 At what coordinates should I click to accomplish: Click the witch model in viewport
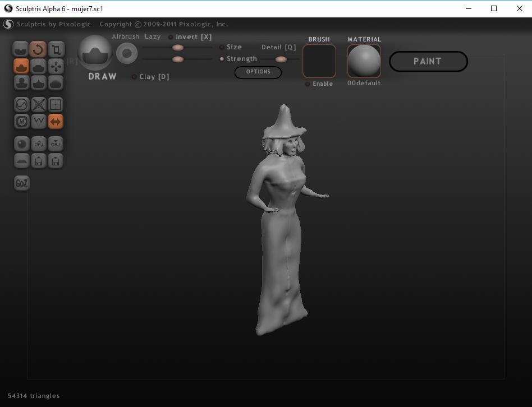[x=285, y=220]
